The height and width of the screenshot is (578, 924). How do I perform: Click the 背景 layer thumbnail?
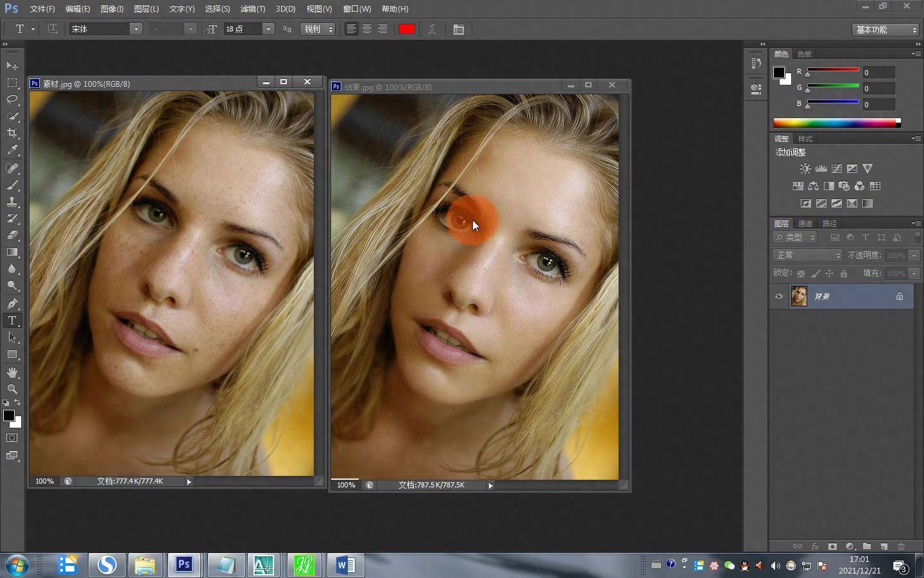(x=799, y=296)
